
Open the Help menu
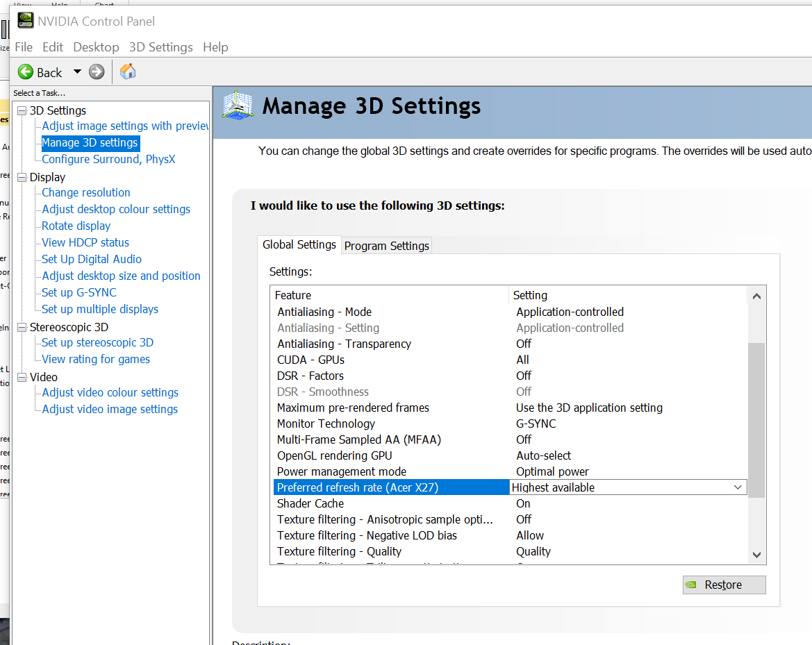click(x=215, y=47)
